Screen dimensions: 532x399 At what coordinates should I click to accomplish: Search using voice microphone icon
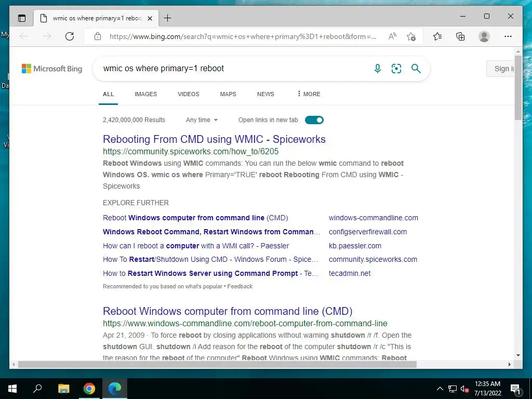point(378,69)
